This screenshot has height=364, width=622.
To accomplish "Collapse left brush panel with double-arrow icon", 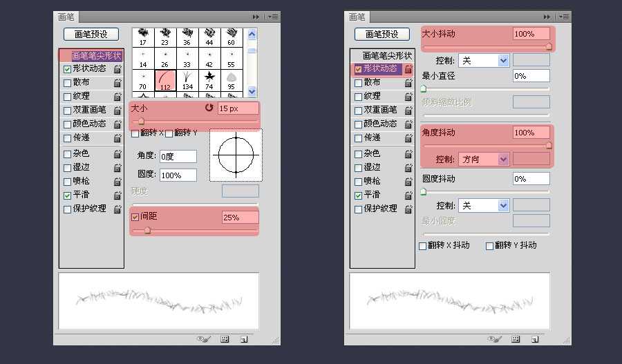I will 256,17.
